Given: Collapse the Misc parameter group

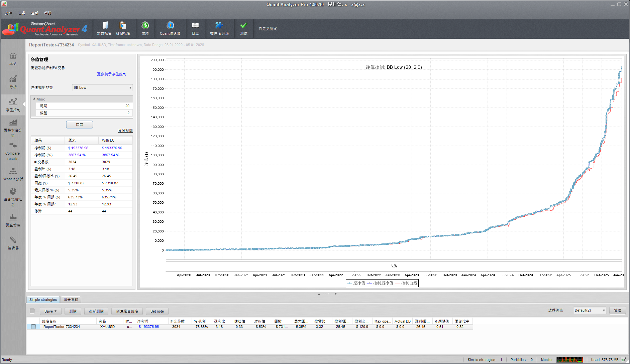Looking at the screenshot, I should pos(34,99).
